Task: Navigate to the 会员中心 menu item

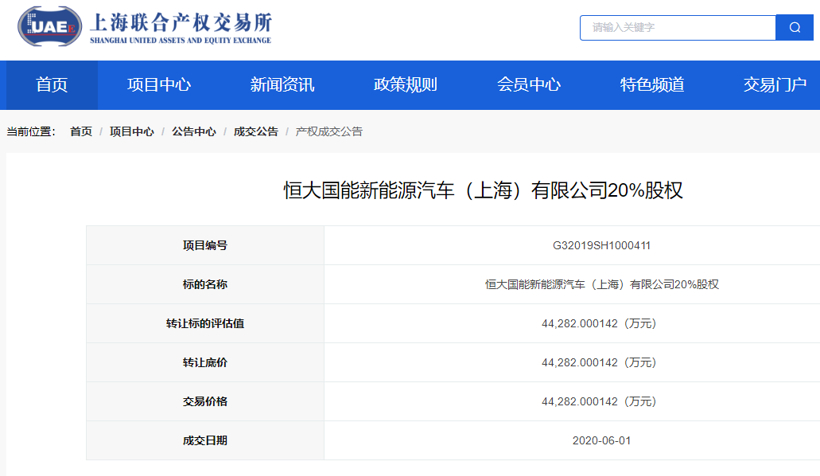Action: pos(529,85)
